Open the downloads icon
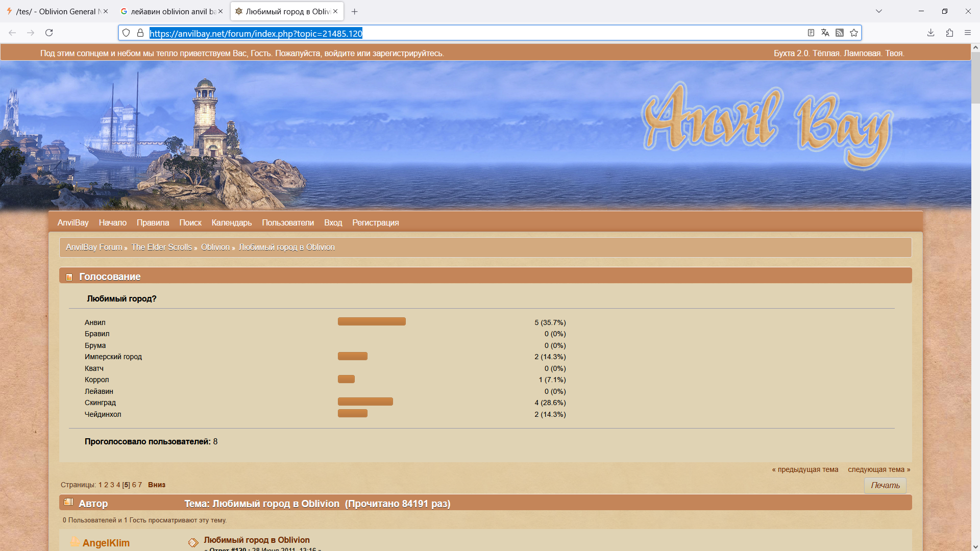This screenshot has width=980, height=551. click(930, 33)
